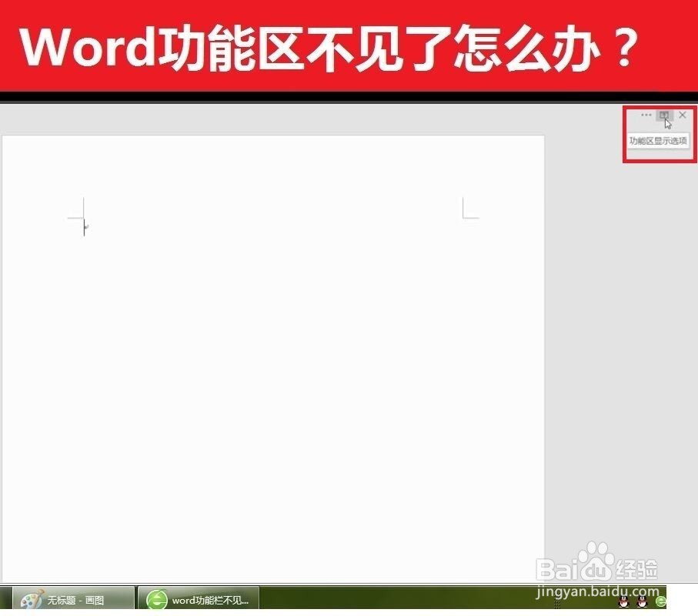Image resolution: width=698 pixels, height=616 pixels.
Task: Open the Ribbon Display Options button
Action: (x=663, y=115)
